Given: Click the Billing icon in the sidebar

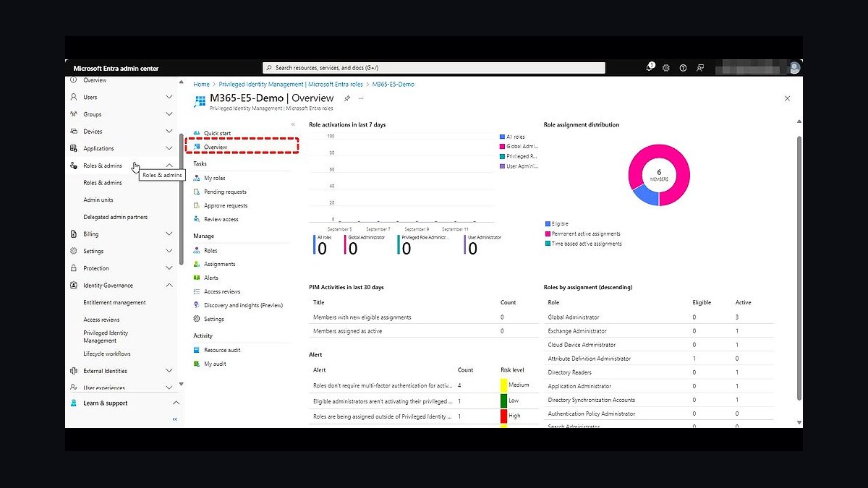Looking at the screenshot, I should click(74, 234).
